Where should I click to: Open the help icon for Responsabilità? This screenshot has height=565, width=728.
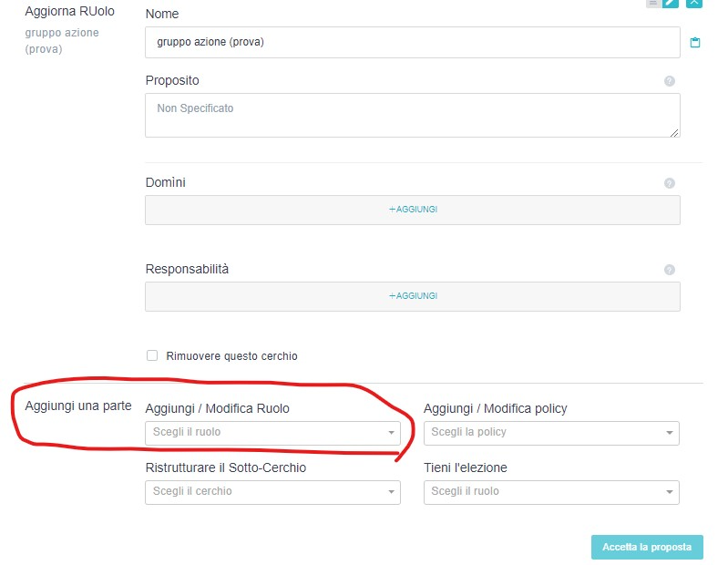(670, 270)
